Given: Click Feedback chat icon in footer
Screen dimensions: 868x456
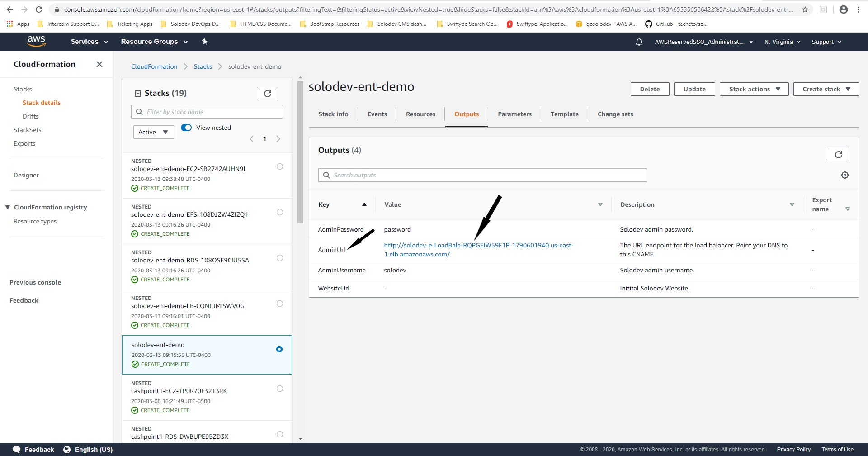Looking at the screenshot, I should click(17, 450).
